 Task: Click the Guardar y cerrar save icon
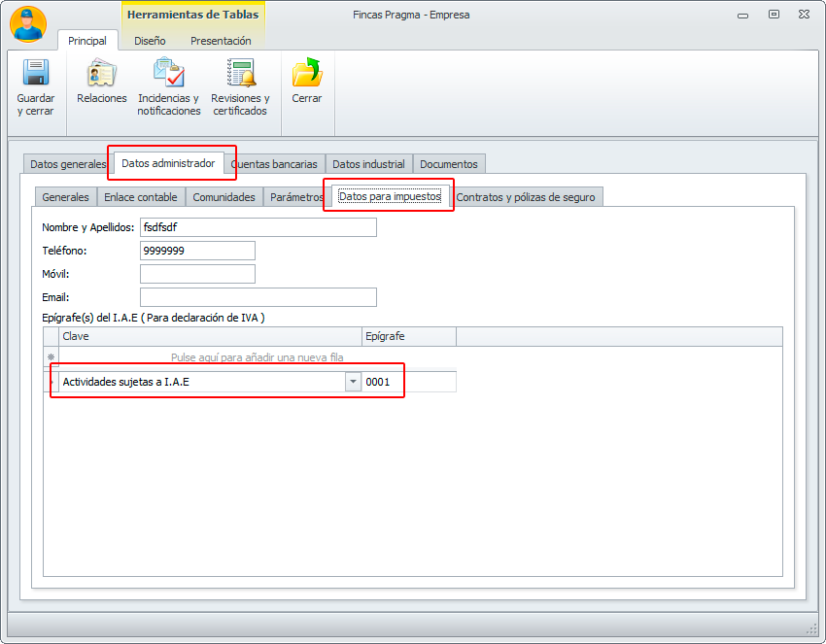tap(36, 73)
